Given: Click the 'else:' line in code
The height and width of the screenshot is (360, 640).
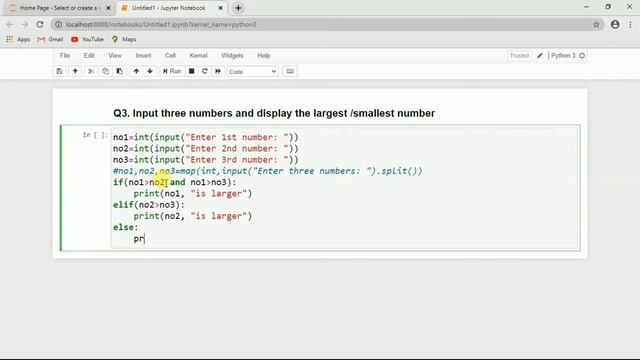Looking at the screenshot, I should pos(126,227).
